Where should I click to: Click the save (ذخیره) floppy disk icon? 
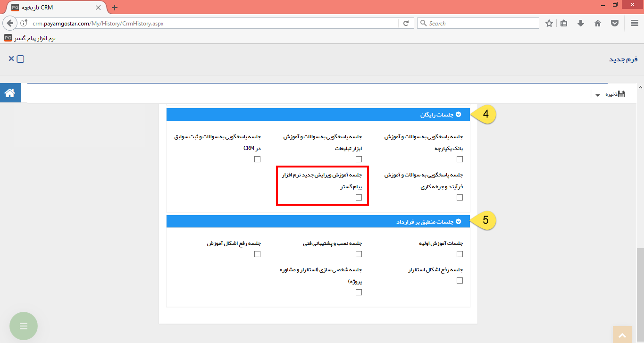(x=621, y=94)
